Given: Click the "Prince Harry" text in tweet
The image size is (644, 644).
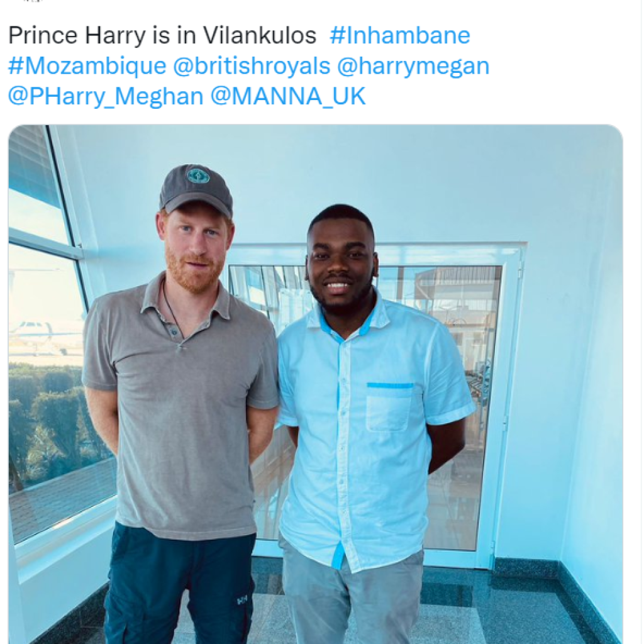Looking at the screenshot, I should (77, 35).
